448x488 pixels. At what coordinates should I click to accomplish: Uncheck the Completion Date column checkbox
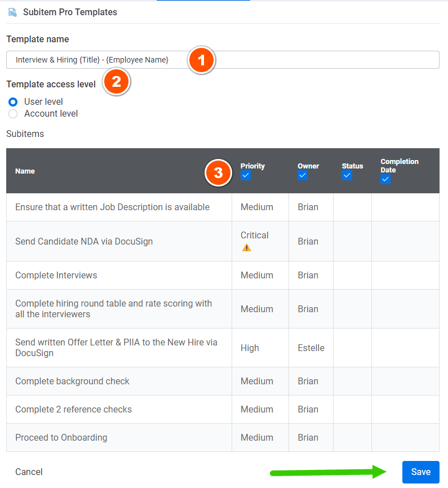(385, 179)
